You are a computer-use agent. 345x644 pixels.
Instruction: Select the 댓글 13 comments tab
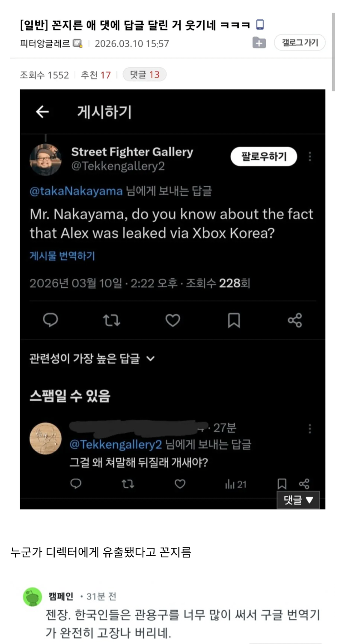click(145, 75)
